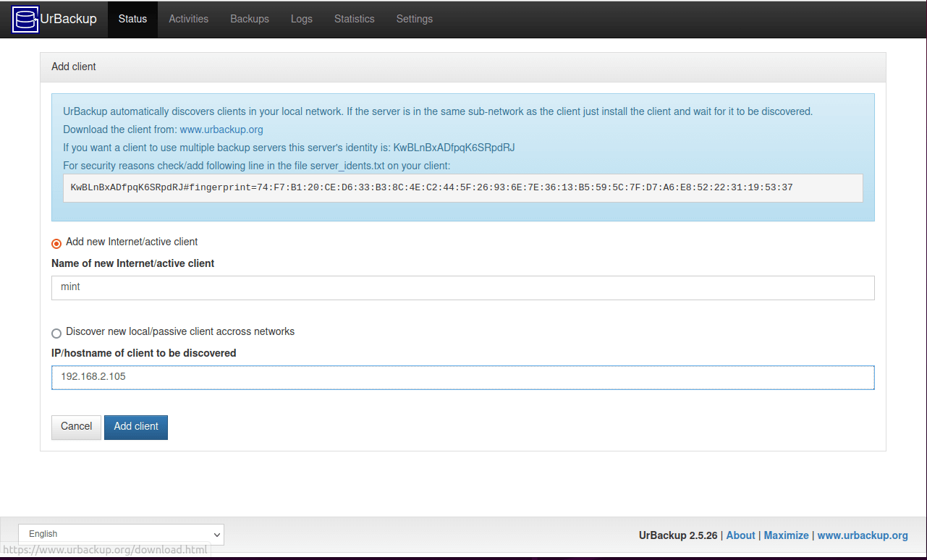Screen dimensions: 927x560
Task: Open the Logs tab
Action: point(302,19)
